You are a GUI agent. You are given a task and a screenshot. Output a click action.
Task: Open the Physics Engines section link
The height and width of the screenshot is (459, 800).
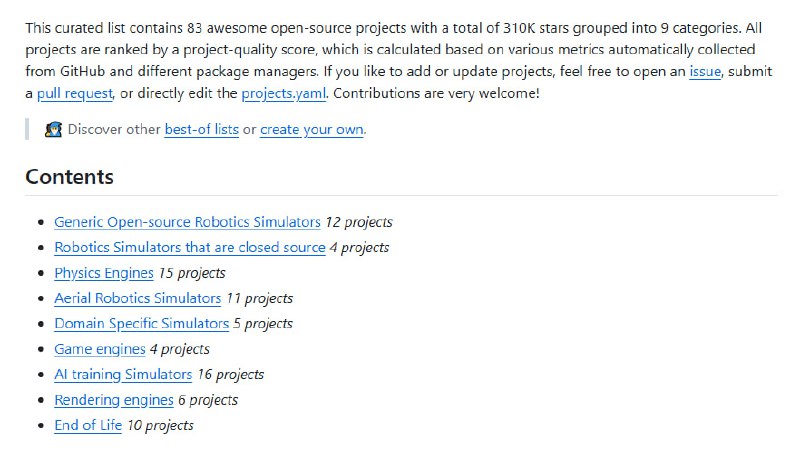(x=104, y=273)
